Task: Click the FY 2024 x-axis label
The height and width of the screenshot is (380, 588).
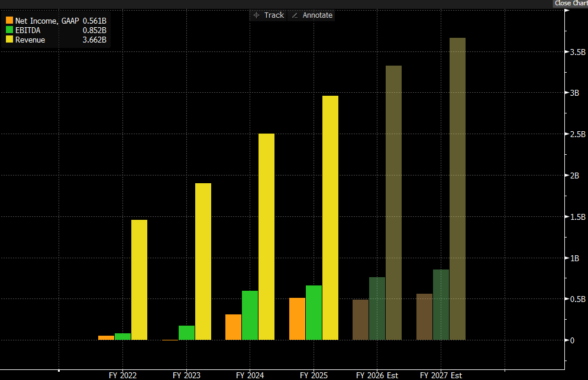Action: (250, 375)
